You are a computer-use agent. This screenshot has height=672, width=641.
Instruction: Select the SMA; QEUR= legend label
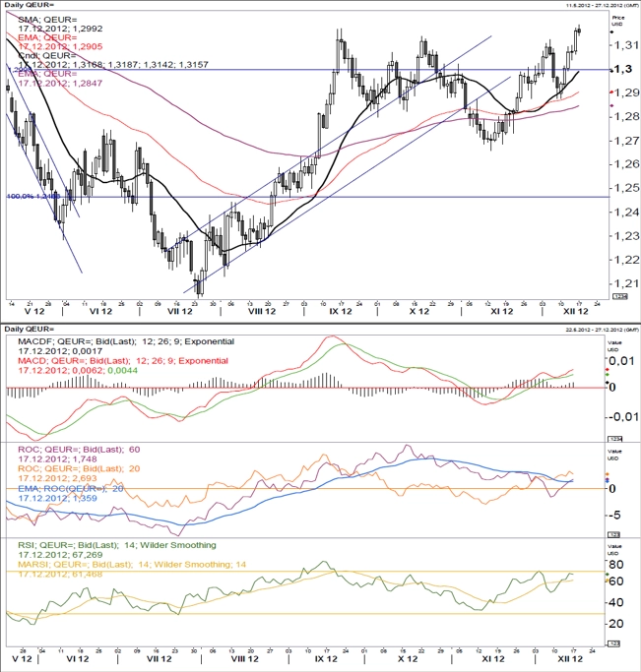47,20
